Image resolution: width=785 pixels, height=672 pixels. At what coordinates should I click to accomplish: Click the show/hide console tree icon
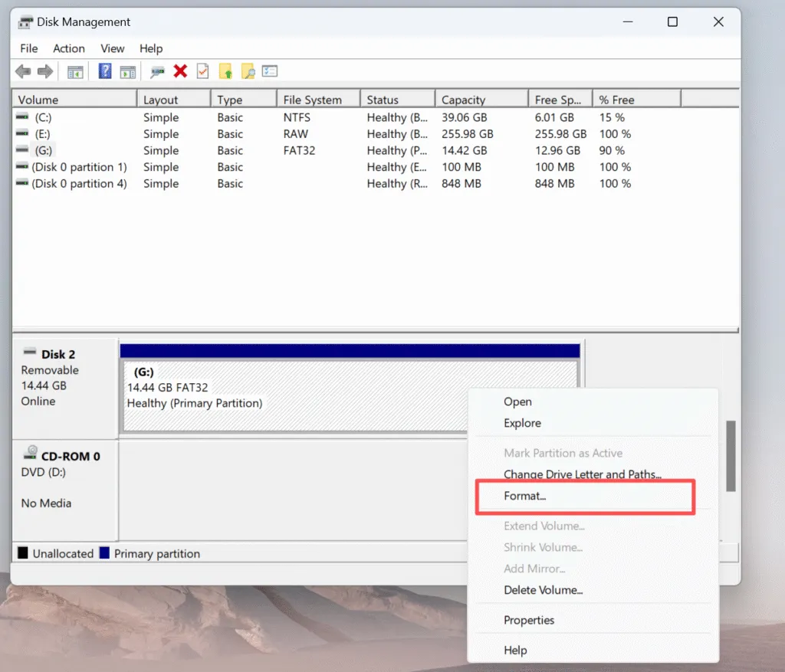click(x=75, y=71)
